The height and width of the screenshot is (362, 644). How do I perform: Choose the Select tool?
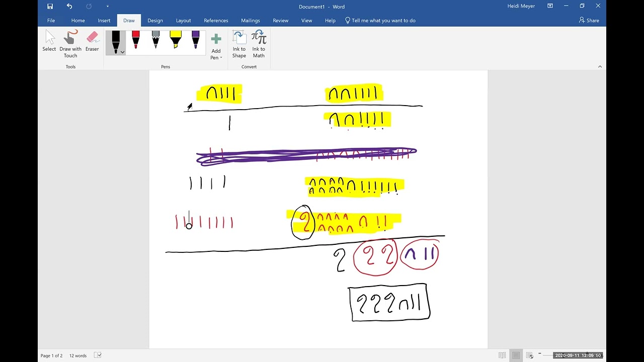[x=49, y=41]
